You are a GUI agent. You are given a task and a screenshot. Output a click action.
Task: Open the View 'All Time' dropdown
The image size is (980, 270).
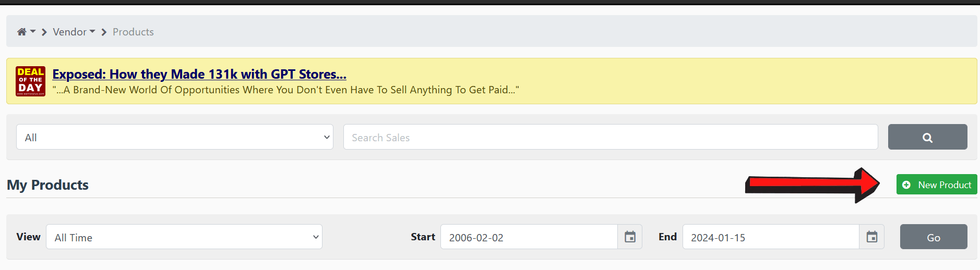(x=184, y=237)
